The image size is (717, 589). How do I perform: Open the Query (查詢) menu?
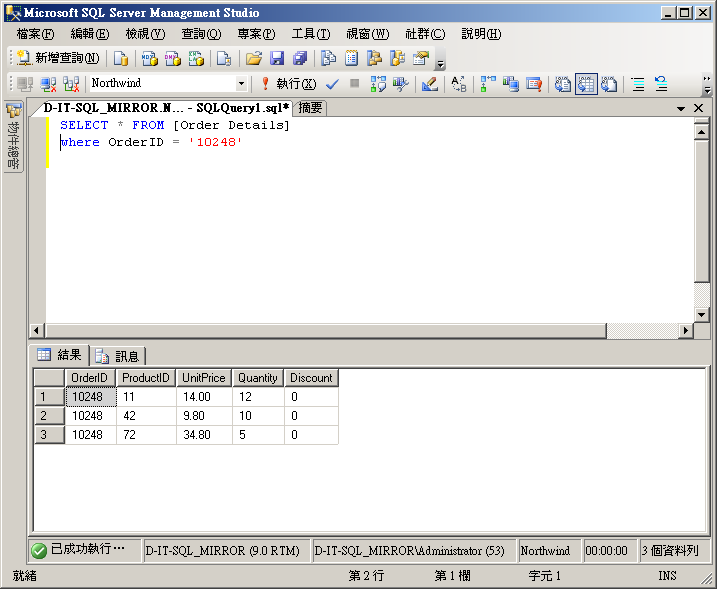pos(201,34)
